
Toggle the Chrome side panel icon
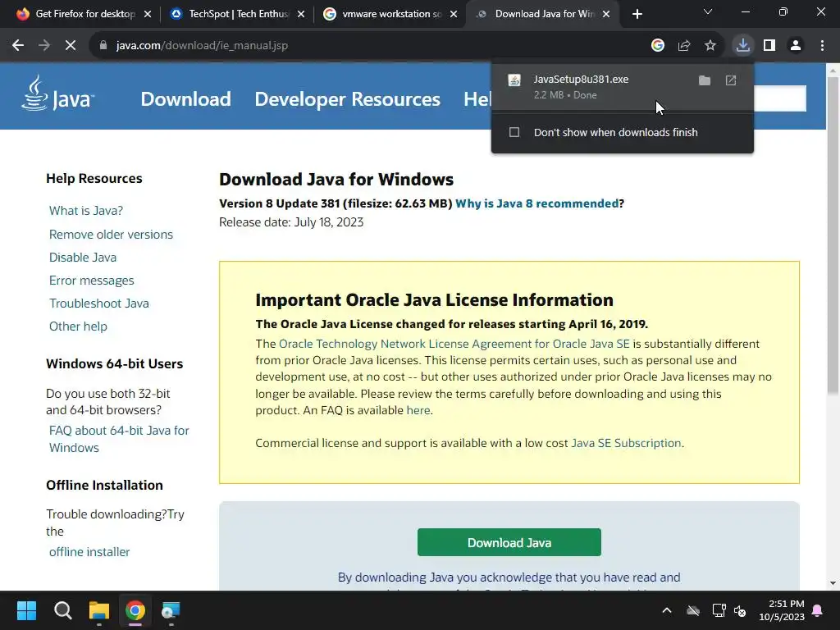pos(769,46)
